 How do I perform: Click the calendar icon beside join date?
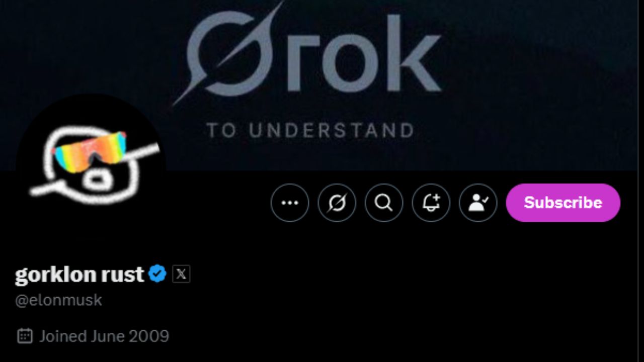pos(25,336)
